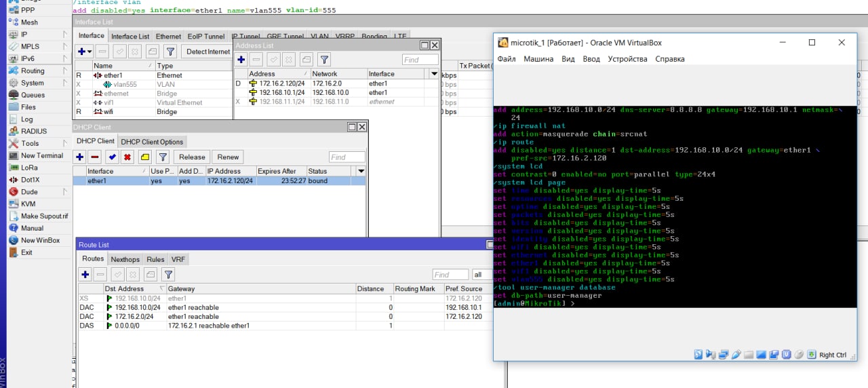This screenshot has height=388, width=868.
Task: Select the wifi bridge interface row
Action: point(153,111)
